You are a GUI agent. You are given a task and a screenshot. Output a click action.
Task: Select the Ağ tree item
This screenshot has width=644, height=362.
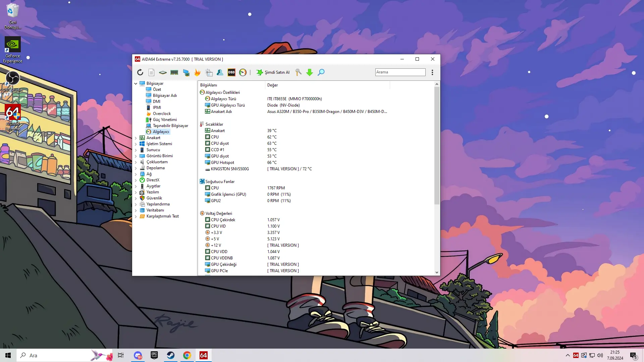coord(149,174)
